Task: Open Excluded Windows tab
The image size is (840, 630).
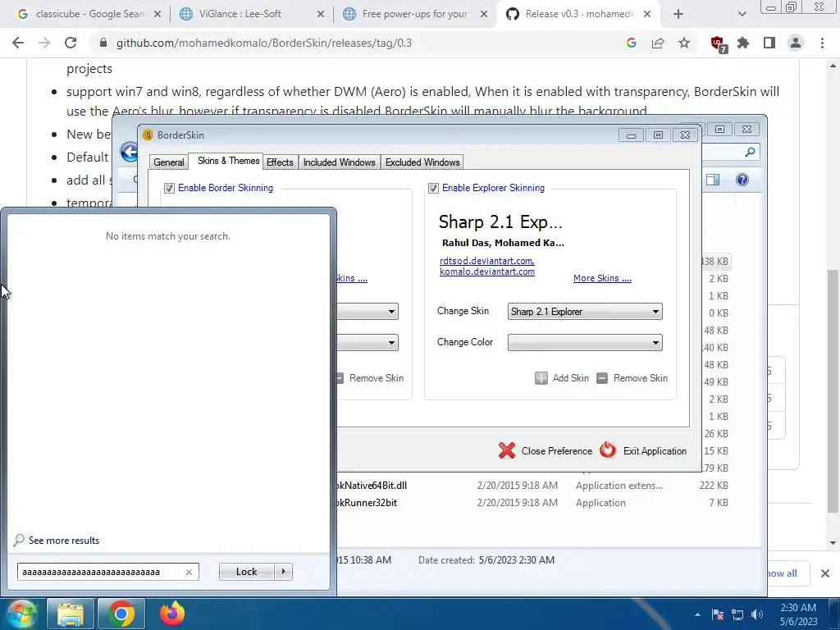Action: coord(422,162)
